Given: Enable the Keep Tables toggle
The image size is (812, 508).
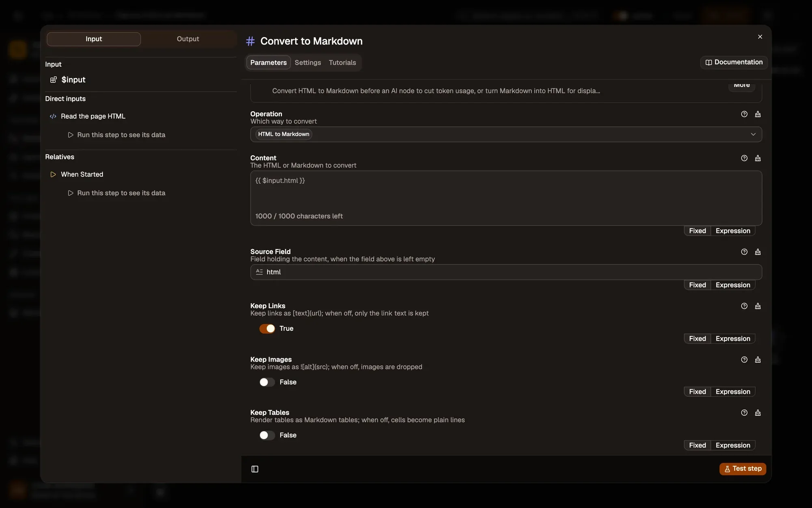Looking at the screenshot, I should click(267, 435).
